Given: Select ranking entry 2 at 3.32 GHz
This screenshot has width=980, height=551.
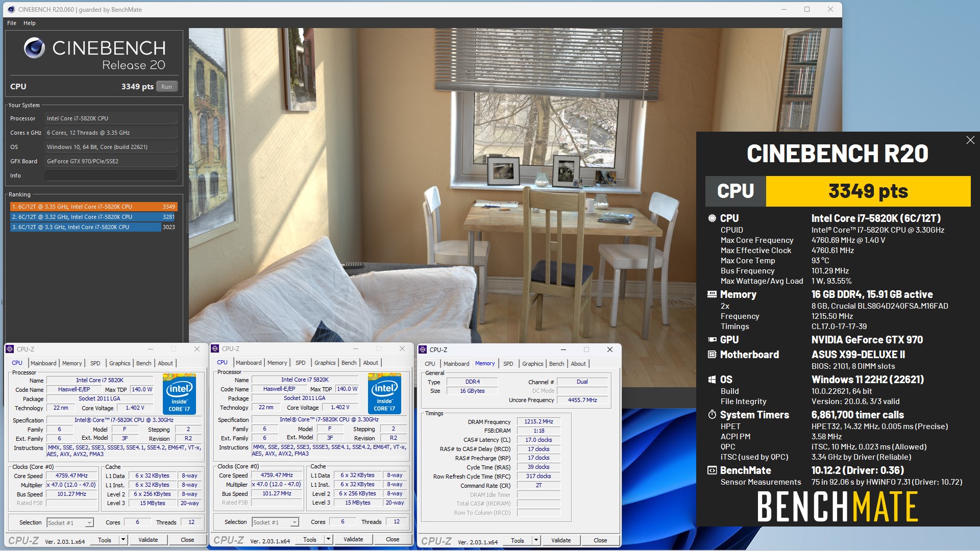Looking at the screenshot, I should [93, 217].
